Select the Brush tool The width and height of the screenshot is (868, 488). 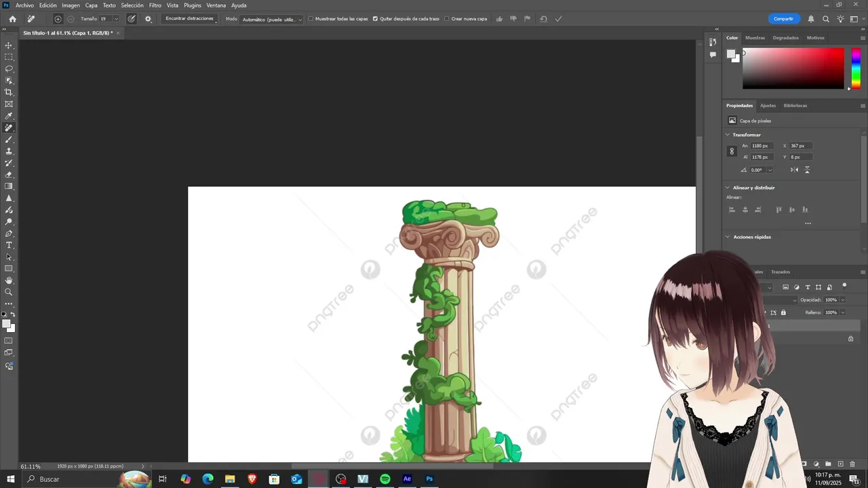tap(9, 139)
